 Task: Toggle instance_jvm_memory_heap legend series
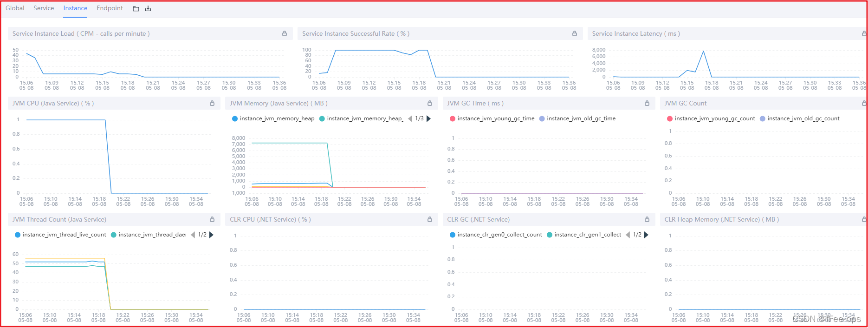click(273, 118)
